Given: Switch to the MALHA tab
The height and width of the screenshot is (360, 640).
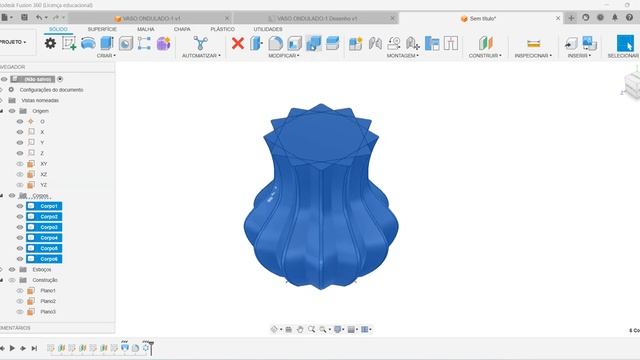Looking at the screenshot, I should 146,29.
